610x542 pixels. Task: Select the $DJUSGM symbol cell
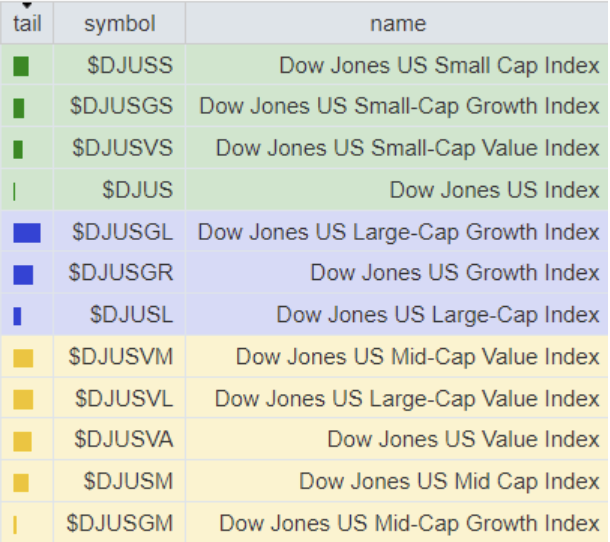[x=120, y=523]
